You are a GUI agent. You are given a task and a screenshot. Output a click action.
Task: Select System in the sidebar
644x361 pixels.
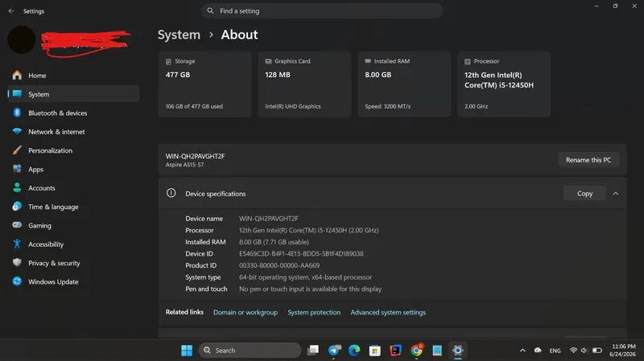point(73,94)
